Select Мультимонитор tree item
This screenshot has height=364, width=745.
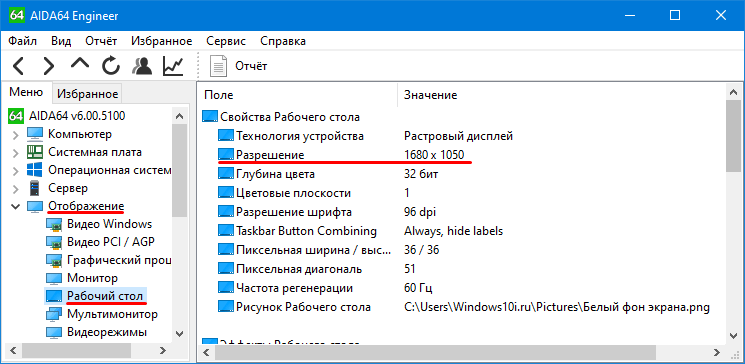point(112,314)
